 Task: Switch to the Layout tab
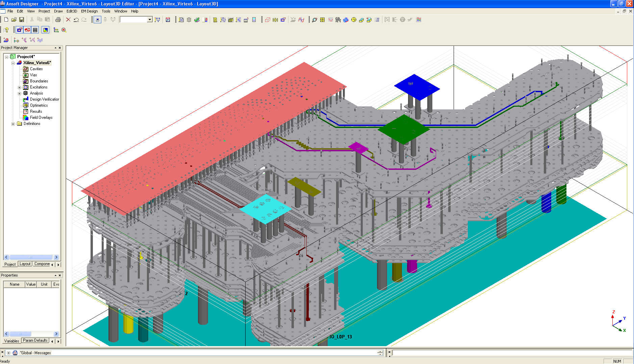point(25,264)
